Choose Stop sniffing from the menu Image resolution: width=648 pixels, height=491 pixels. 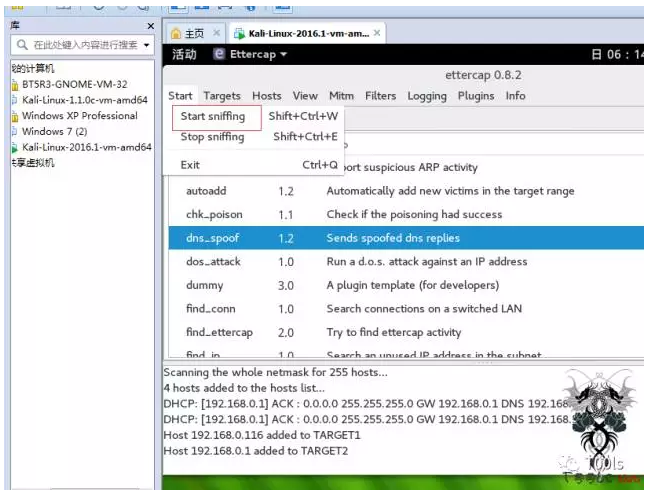[x=212, y=137]
